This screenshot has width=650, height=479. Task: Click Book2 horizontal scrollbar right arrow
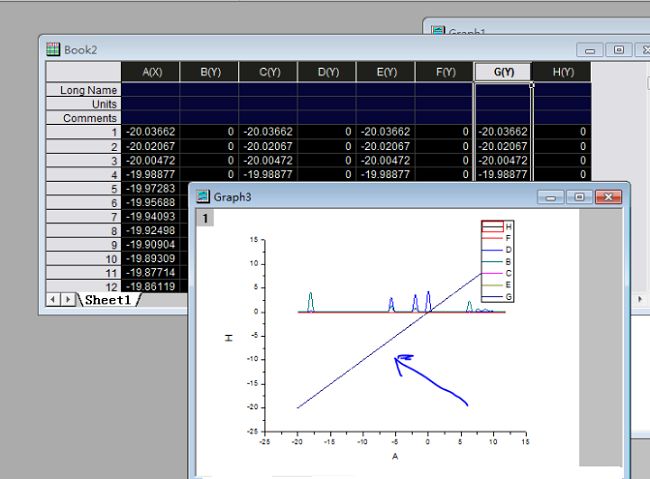640,299
